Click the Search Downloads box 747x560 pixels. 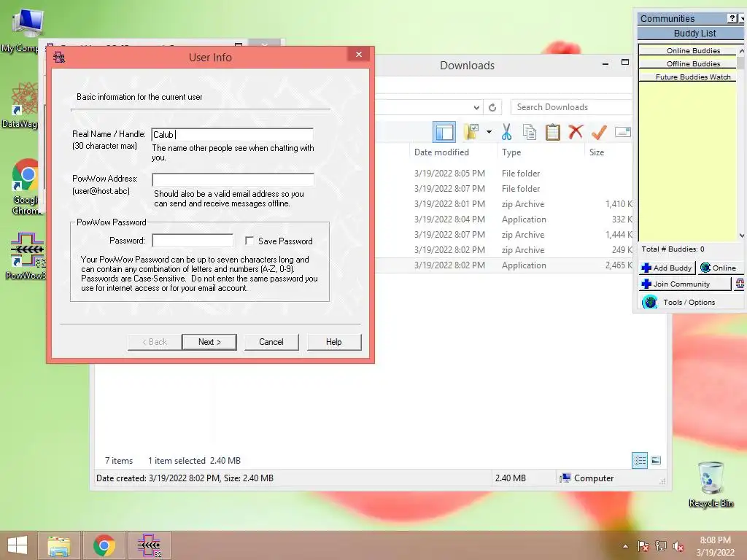click(x=571, y=107)
